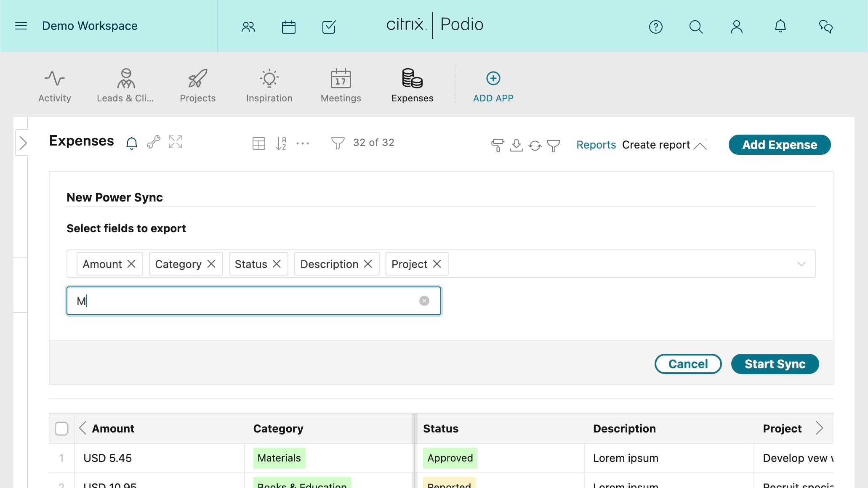Viewport: 868px width, 488px height.
Task: Open header notifications bell
Action: (x=780, y=26)
